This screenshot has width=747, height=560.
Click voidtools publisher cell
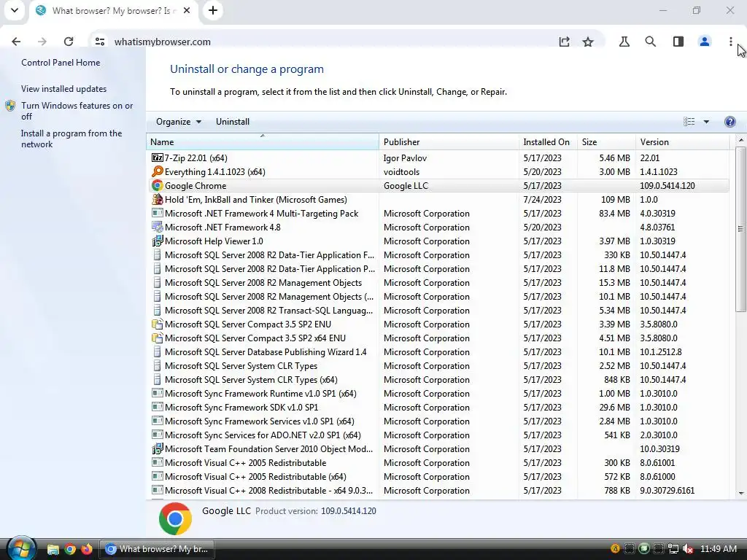402,172
